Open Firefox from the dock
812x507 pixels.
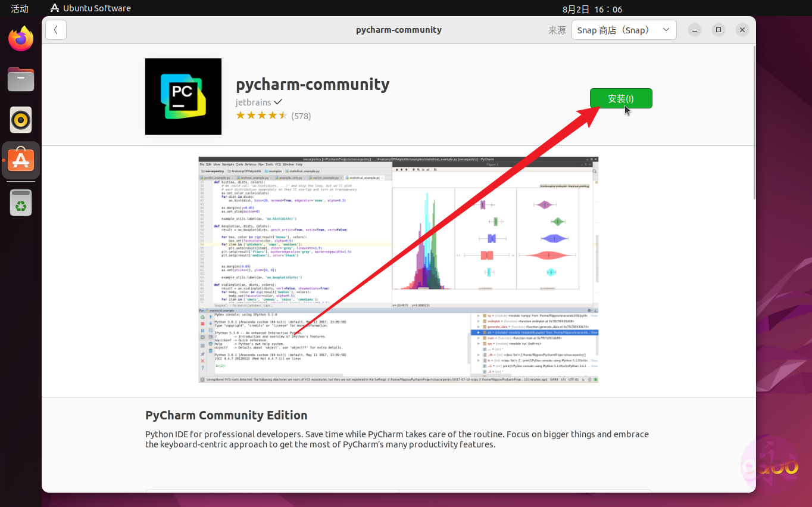tap(21, 39)
